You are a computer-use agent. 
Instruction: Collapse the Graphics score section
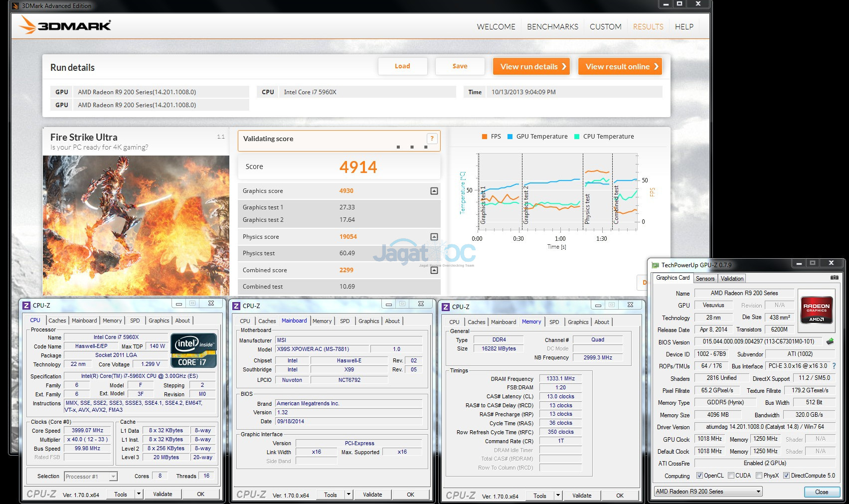tap(434, 191)
